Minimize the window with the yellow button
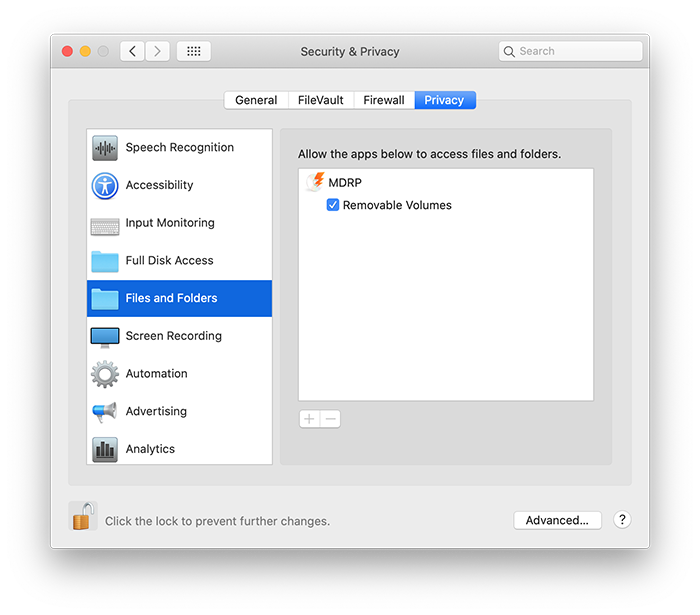Viewport: 700px width, 615px height. pos(85,51)
